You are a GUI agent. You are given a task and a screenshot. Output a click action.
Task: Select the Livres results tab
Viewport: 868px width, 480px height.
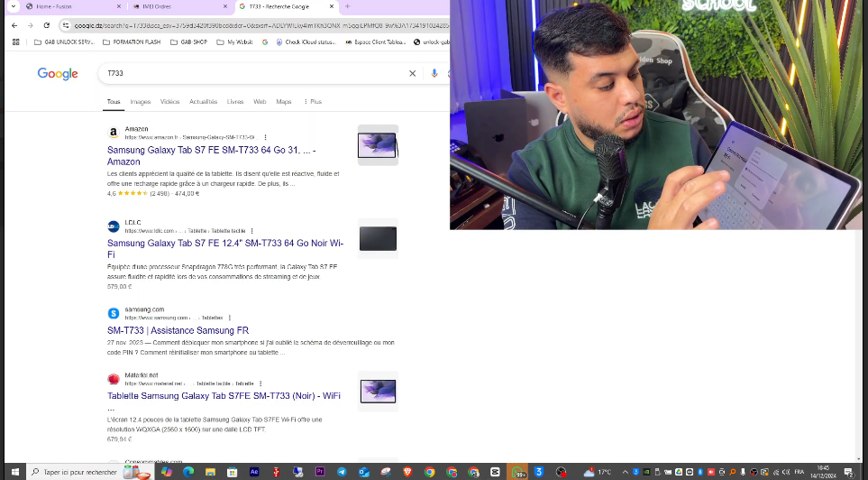pyautogui.click(x=235, y=102)
